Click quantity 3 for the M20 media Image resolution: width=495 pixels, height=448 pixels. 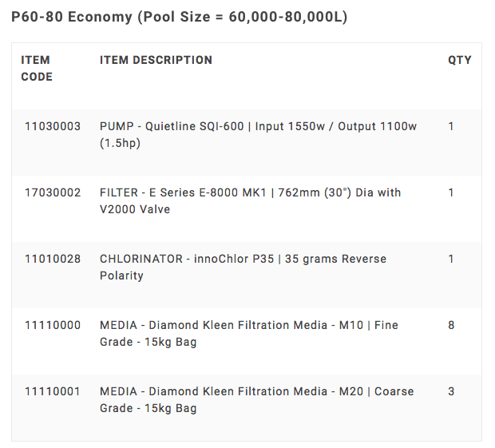(451, 391)
